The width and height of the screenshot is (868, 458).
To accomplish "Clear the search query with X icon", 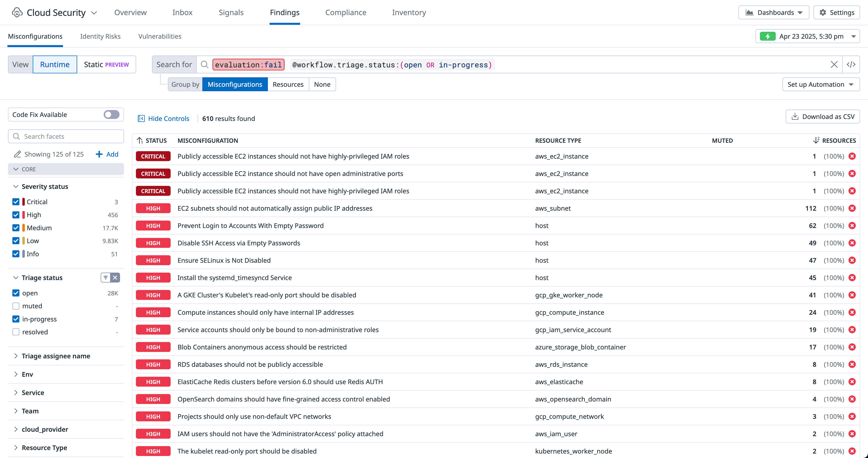I will [834, 64].
